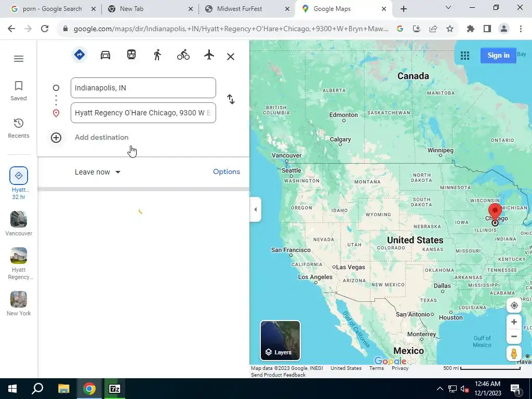This screenshot has width=532, height=399.
Task: Close the directions panel with X
Action: coord(231,57)
